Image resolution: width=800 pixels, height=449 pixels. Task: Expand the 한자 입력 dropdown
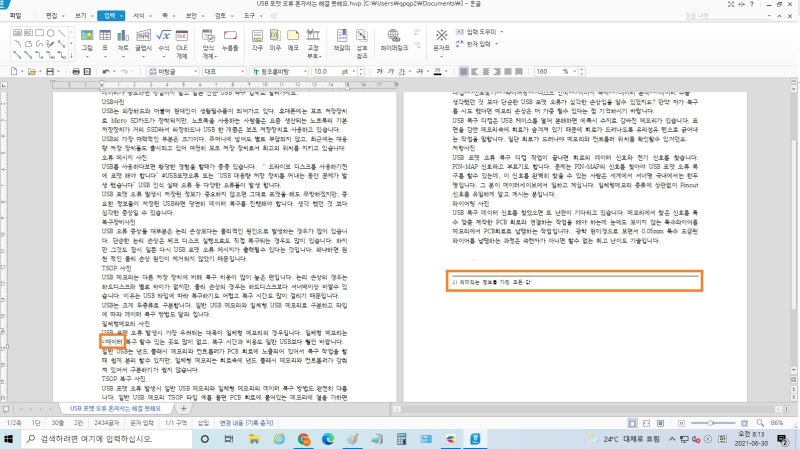[496, 44]
